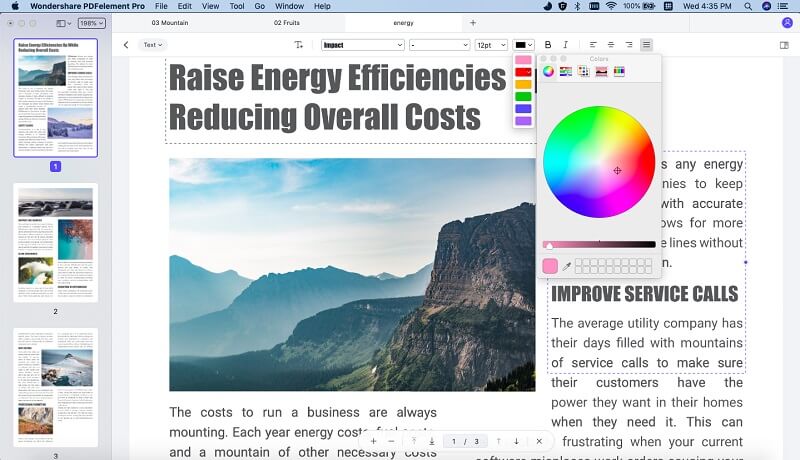
Task: Click the color wheel crosshair marker
Action: click(x=617, y=170)
